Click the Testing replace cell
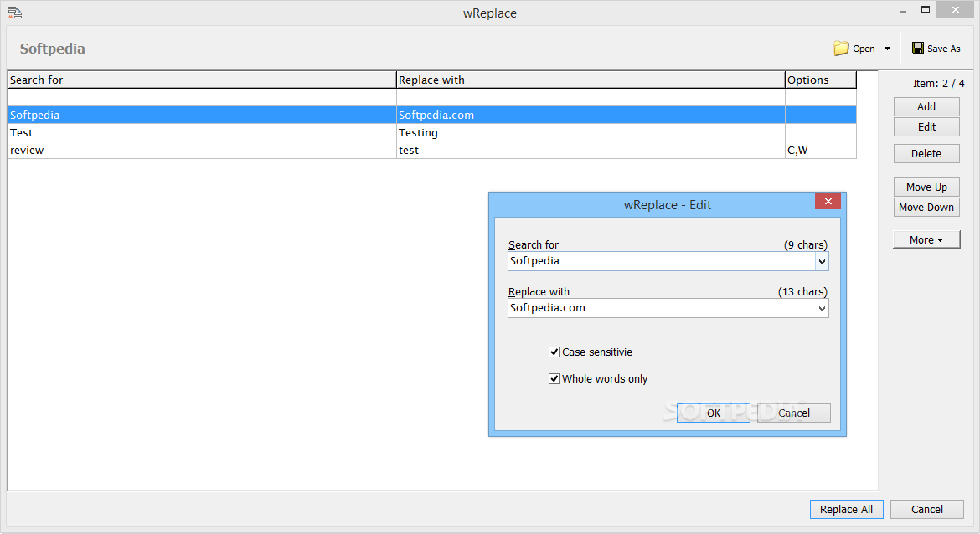 tap(591, 132)
